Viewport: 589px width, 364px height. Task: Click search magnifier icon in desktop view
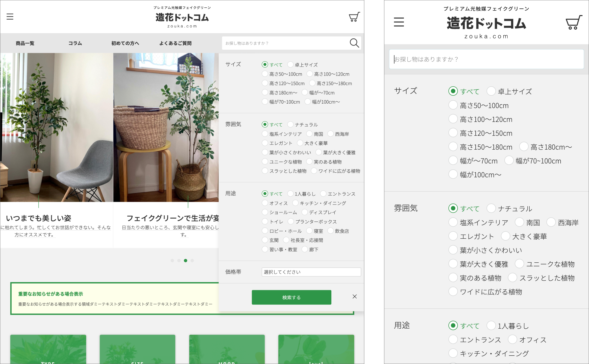354,43
